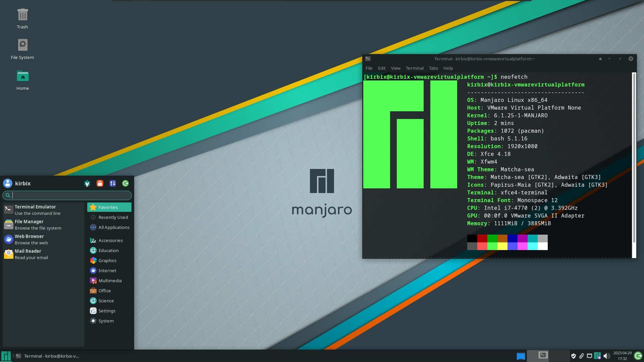Open the Edit menu of the terminal
Screen dimensions: 644x362
coord(381,68)
